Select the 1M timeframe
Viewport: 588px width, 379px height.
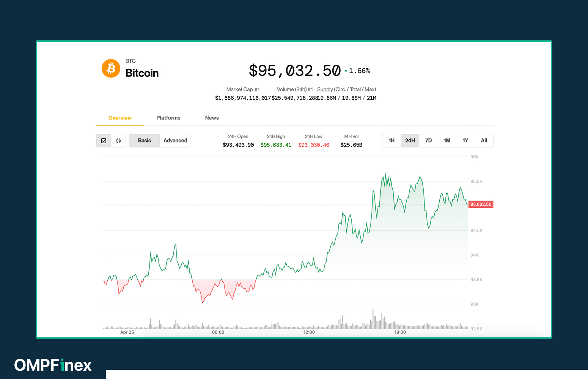[x=447, y=140]
